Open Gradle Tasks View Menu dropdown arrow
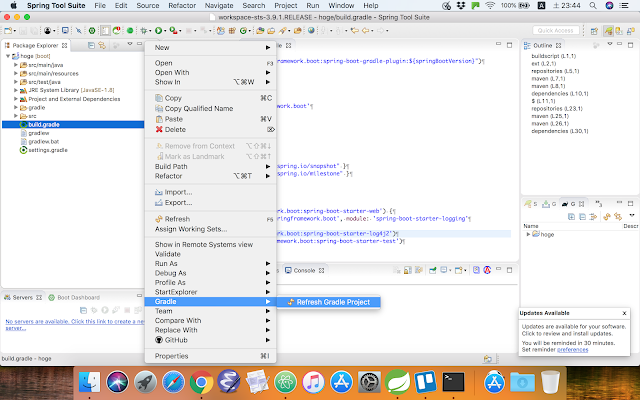 pos(631,215)
